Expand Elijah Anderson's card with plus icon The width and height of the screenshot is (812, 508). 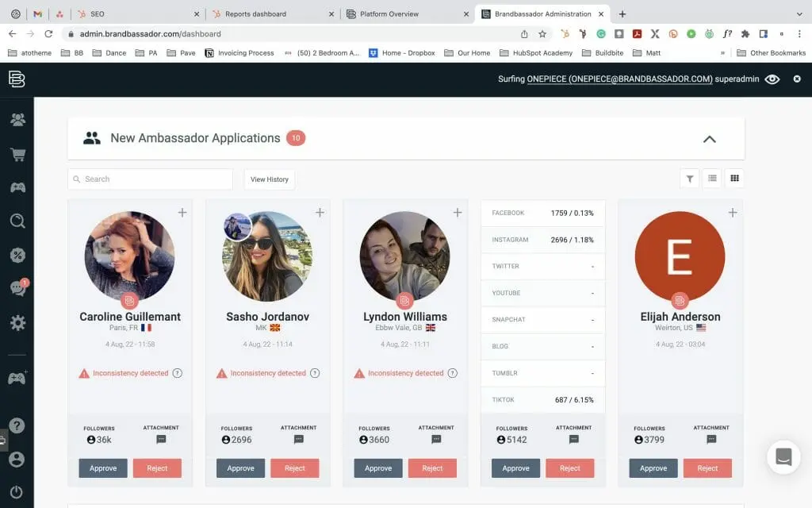733,213
